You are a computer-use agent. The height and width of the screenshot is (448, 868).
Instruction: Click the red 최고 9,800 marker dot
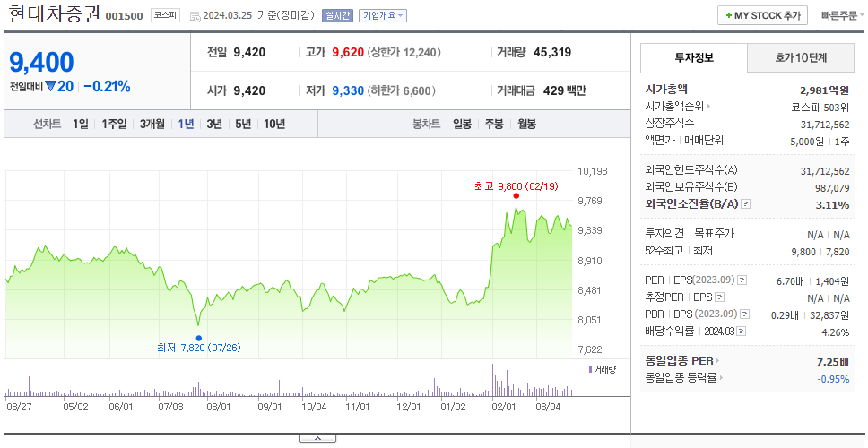click(516, 196)
